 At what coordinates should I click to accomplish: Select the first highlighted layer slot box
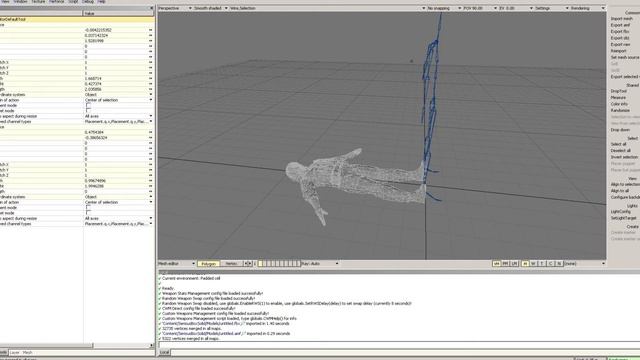260,264
